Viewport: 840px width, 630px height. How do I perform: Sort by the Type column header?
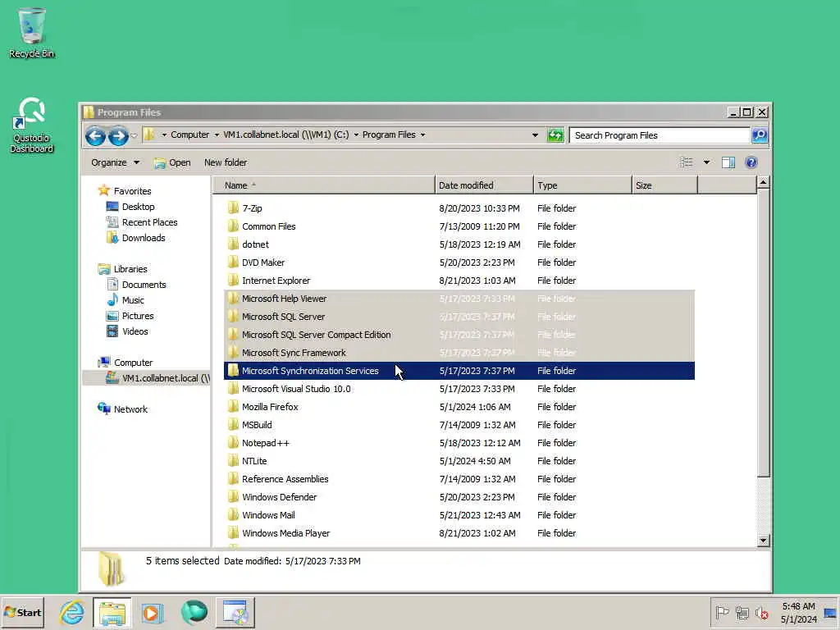583,185
